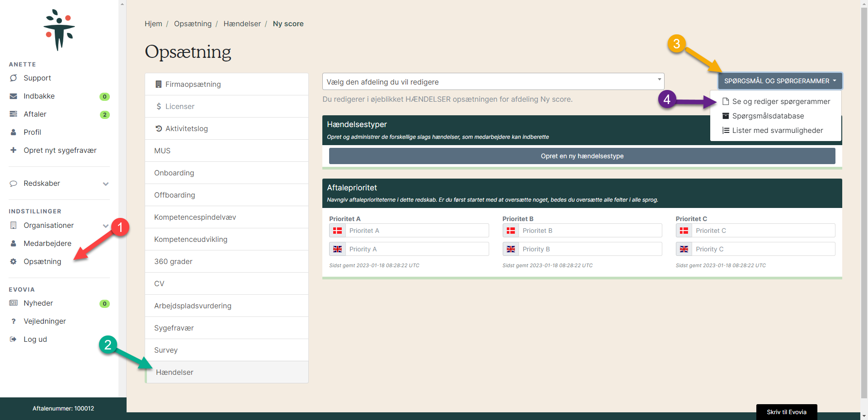Click the Danish flag for Prioritet A
868x420 pixels.
pyautogui.click(x=337, y=231)
